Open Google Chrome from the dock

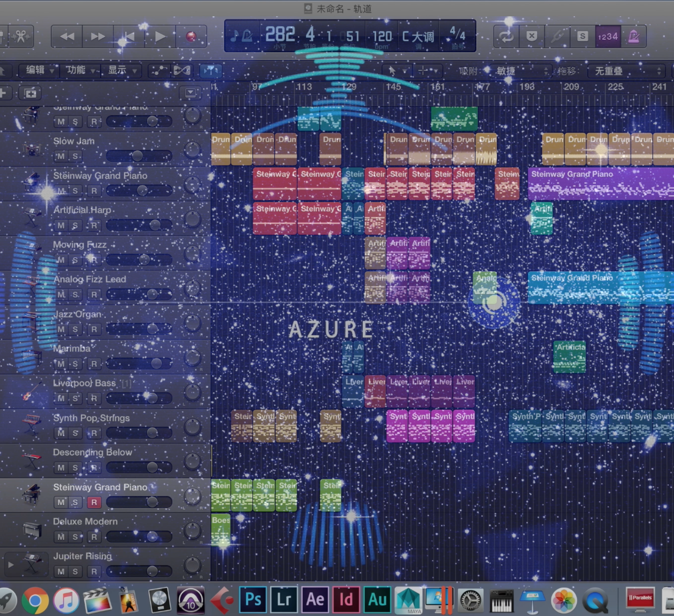point(35,600)
